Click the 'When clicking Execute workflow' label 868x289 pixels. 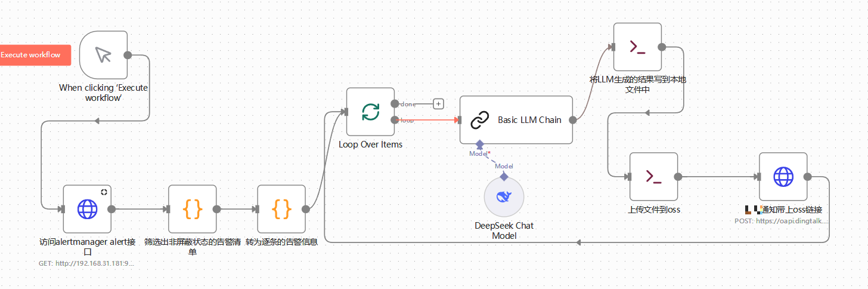pyautogui.click(x=104, y=92)
